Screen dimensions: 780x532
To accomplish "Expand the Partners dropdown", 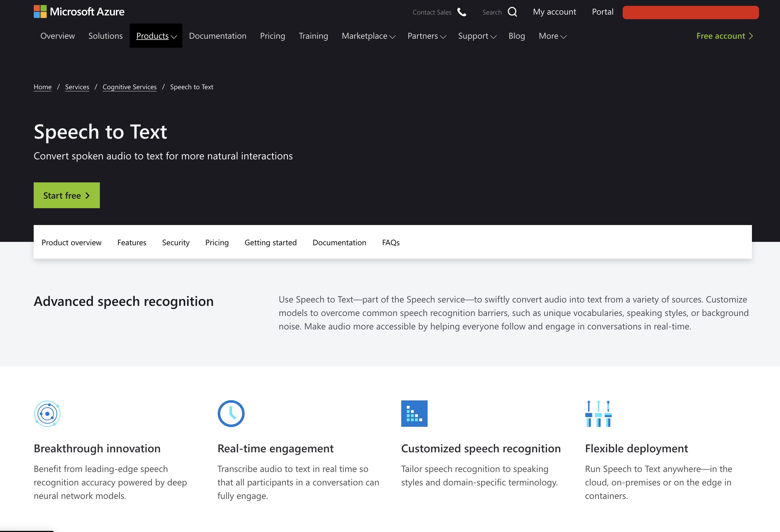I will 426,36.
